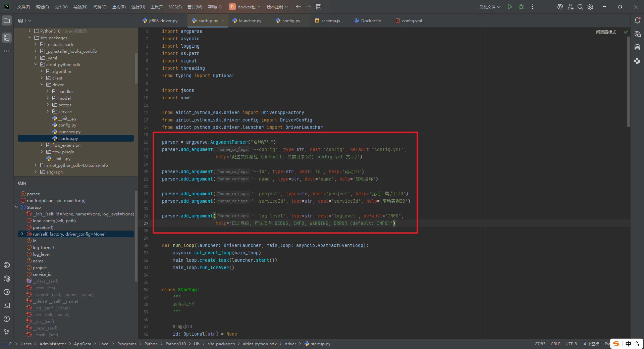644x349 pixels.
Task: Expand the altgraph folder
Action: [x=36, y=172]
